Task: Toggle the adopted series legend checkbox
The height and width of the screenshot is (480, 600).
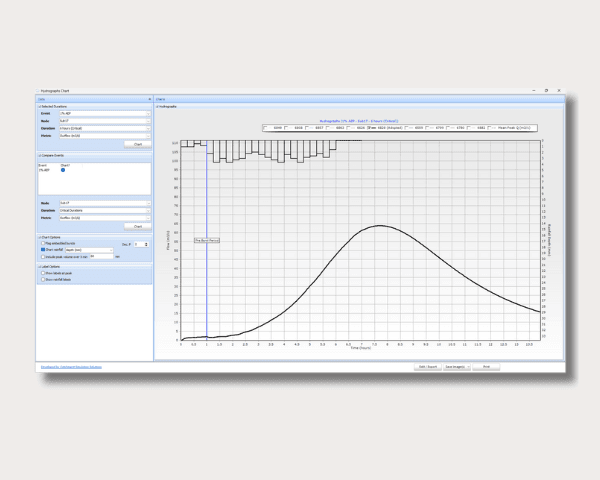Action: (x=369, y=128)
